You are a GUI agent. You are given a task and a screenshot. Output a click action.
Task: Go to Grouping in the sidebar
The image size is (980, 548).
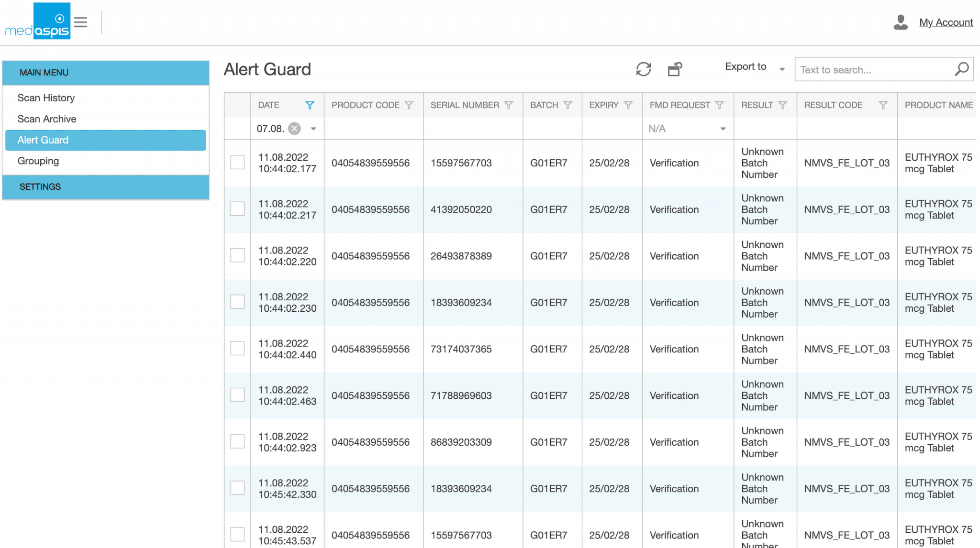[38, 161]
